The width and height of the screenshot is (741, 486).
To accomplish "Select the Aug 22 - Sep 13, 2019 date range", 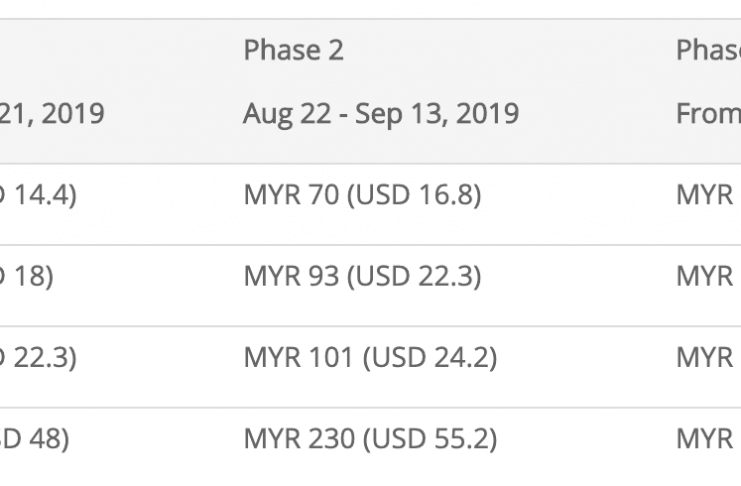I will 381,114.
